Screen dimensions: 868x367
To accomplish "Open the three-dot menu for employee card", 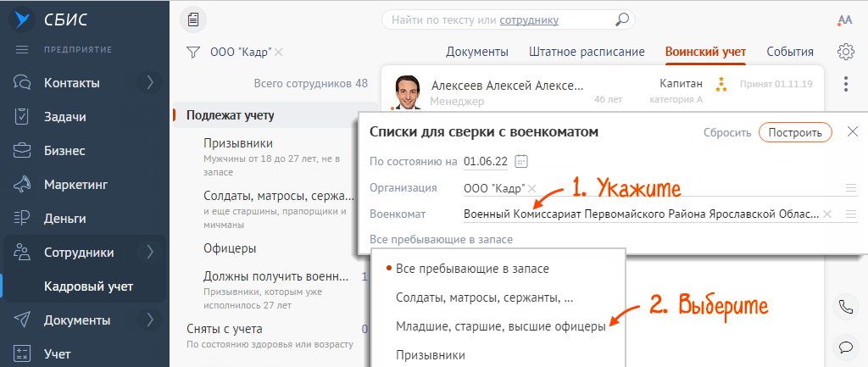I will pos(845,85).
